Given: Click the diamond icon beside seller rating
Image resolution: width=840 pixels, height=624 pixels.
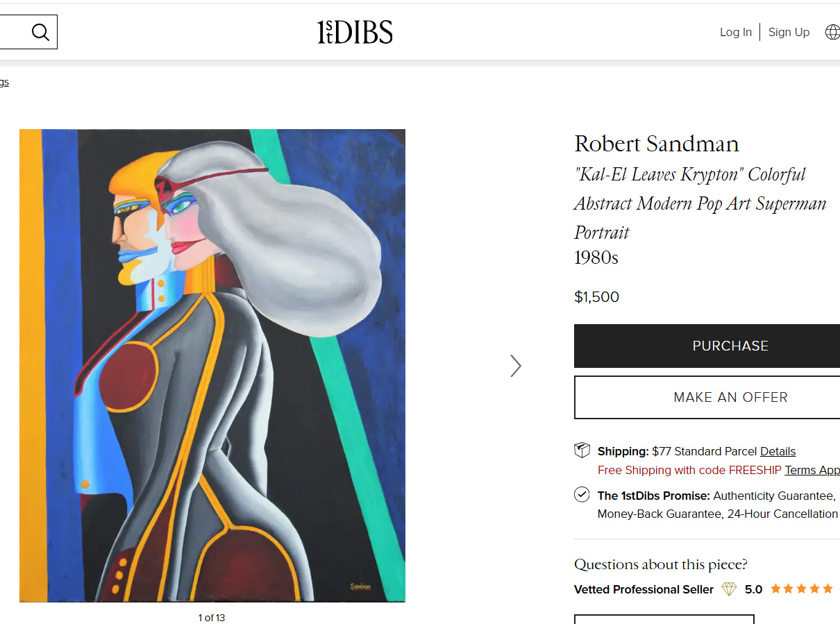Looking at the screenshot, I should [729, 589].
